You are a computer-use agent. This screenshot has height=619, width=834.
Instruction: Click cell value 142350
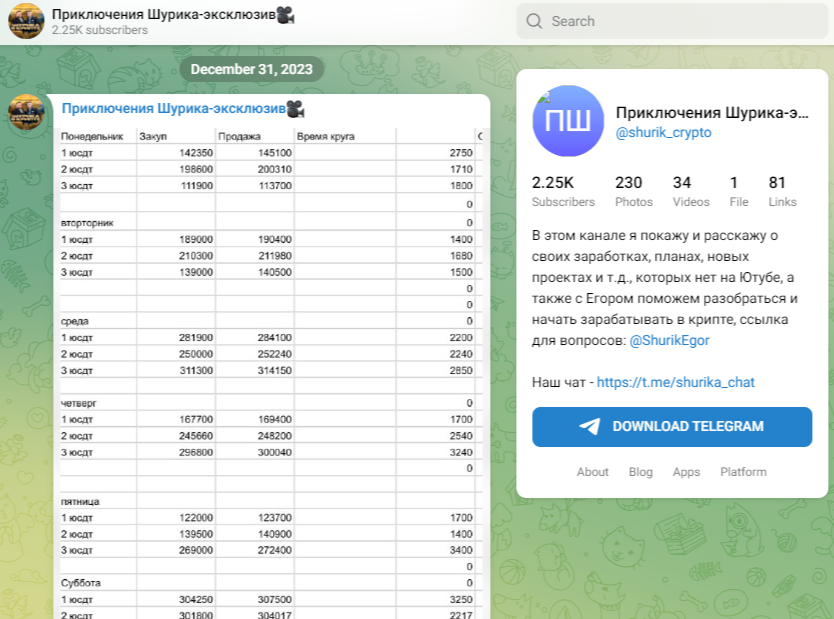pos(196,153)
